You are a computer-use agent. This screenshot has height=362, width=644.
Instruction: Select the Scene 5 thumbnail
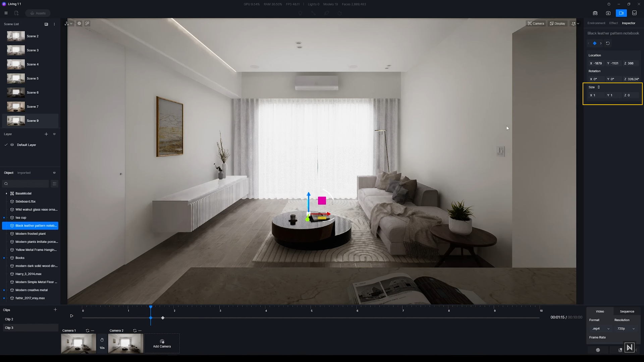click(x=15, y=78)
